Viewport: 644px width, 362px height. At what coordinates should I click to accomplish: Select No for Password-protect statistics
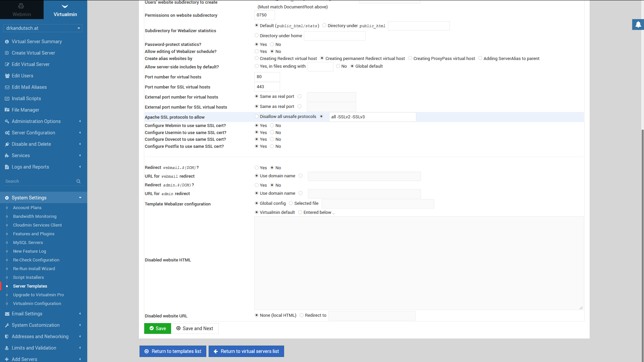click(x=272, y=44)
